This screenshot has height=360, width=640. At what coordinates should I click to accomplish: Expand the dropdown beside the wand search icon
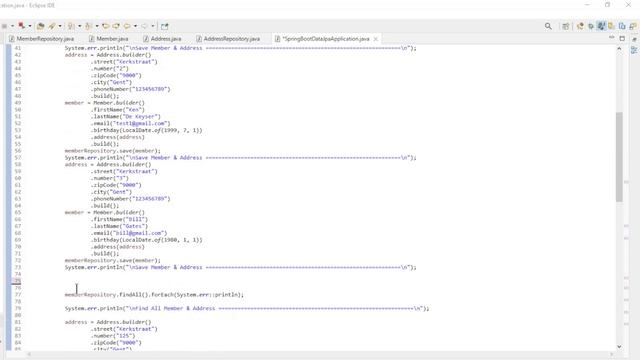click(x=60, y=26)
